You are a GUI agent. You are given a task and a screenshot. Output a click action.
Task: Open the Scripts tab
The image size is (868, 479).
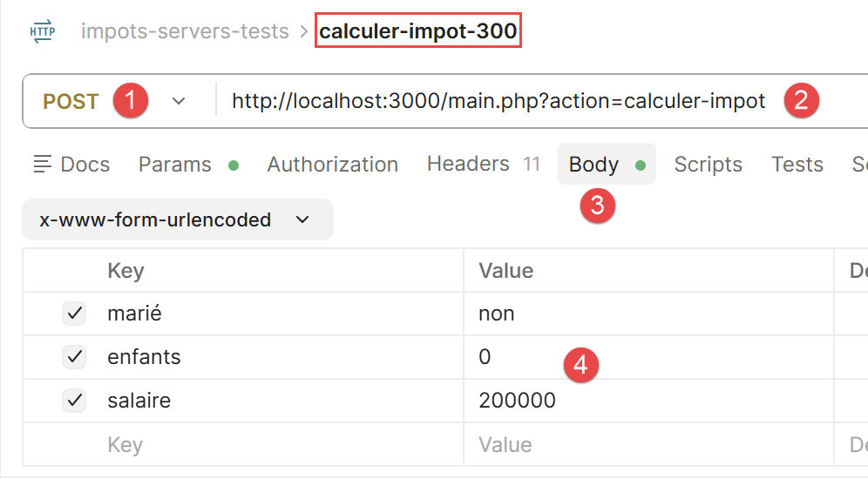708,165
